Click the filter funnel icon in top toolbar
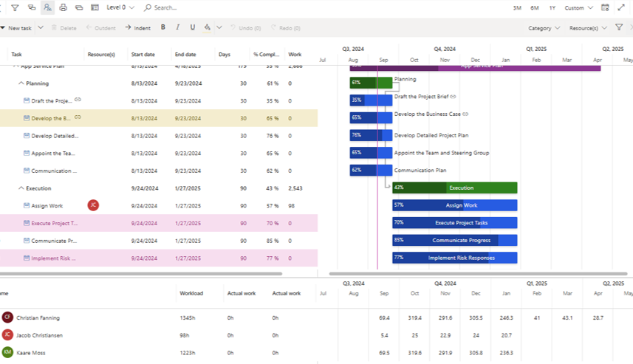 tap(15, 7)
